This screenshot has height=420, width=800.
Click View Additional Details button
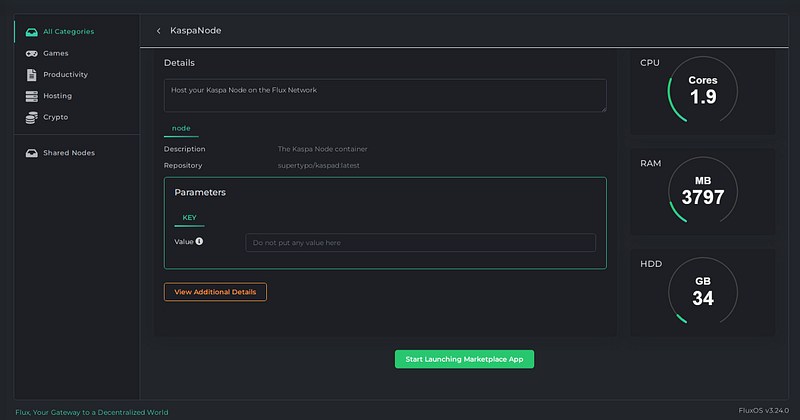(x=215, y=292)
